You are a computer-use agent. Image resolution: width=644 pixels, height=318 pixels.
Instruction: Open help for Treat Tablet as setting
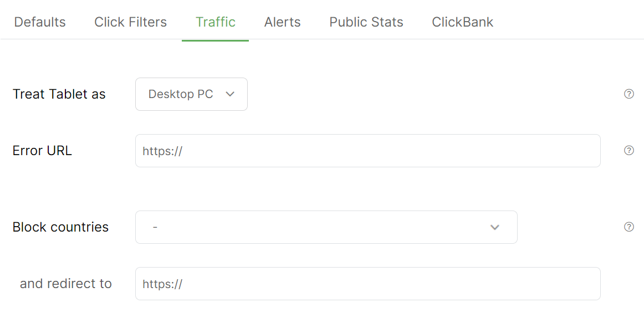[x=628, y=94]
